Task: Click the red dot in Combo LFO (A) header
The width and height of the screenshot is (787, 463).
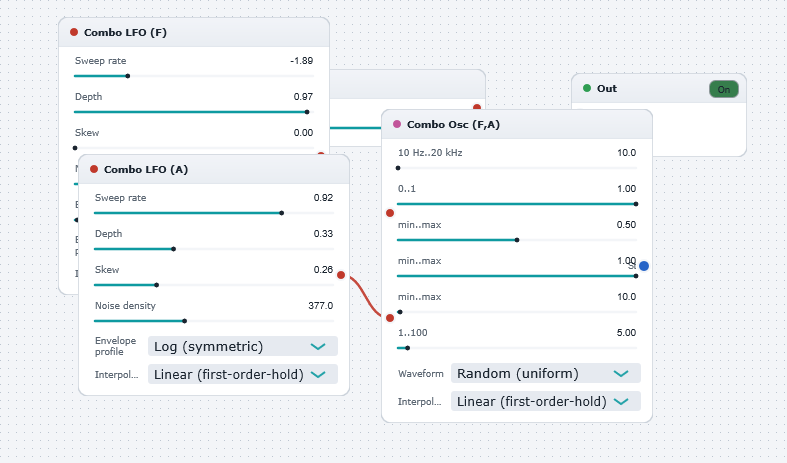Action: (x=94, y=169)
